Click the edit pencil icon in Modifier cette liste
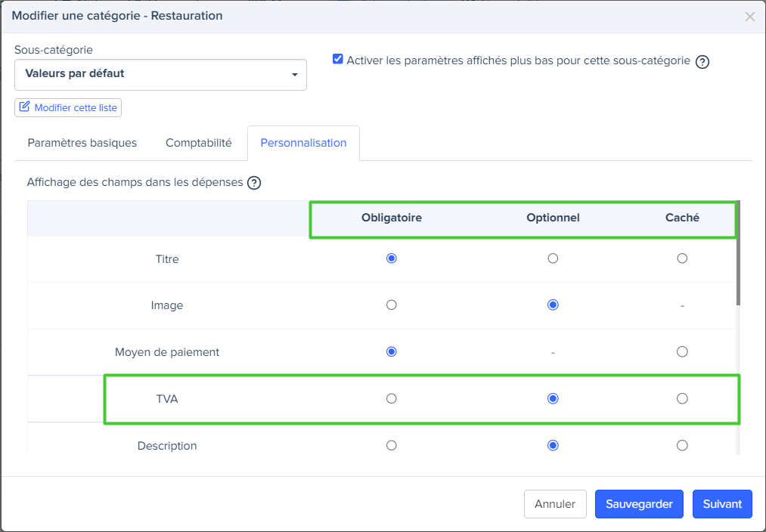 24,107
